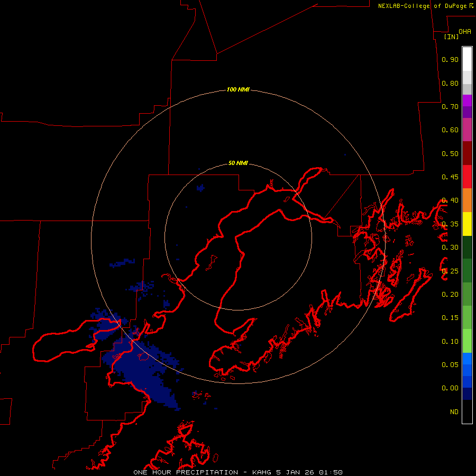This screenshot has height=476, width=476.
Task: Click the OHA product label
Action: [465, 31]
